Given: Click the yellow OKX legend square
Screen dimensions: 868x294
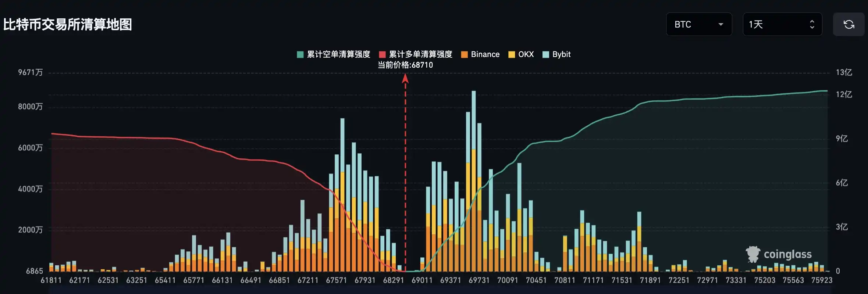Looking at the screenshot, I should pyautogui.click(x=511, y=54).
